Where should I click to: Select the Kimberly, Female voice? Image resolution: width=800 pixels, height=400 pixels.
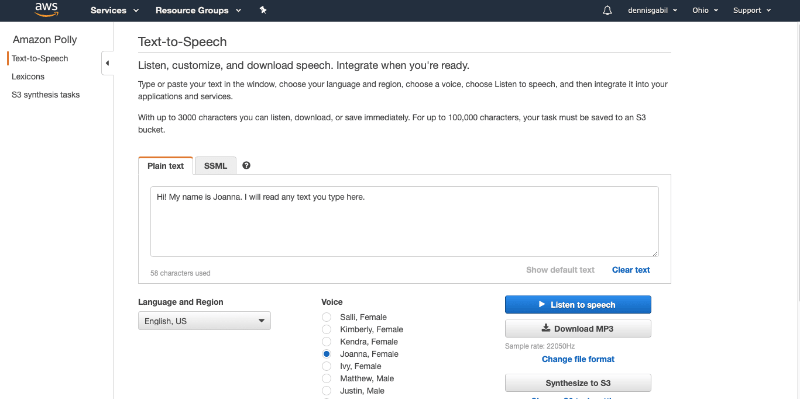coord(327,330)
